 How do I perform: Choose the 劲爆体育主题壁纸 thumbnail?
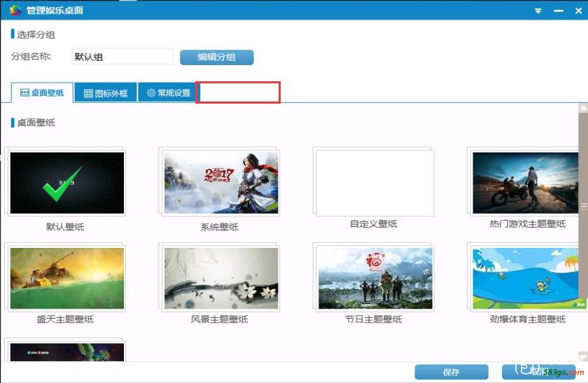[525, 279]
